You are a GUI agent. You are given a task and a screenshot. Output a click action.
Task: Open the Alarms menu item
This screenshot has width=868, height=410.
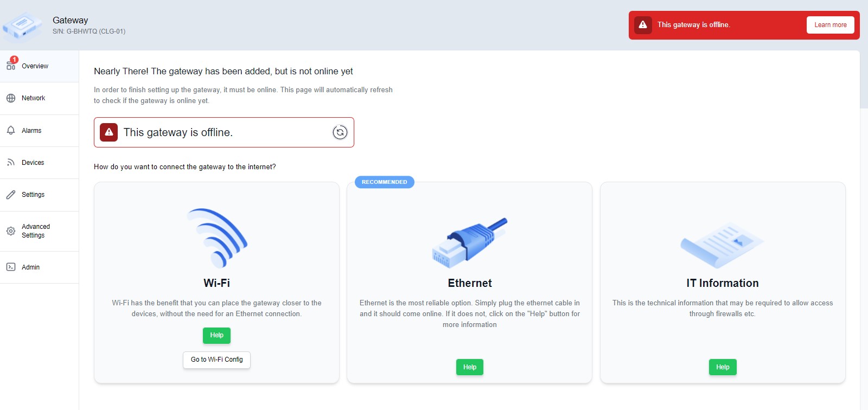pos(39,131)
